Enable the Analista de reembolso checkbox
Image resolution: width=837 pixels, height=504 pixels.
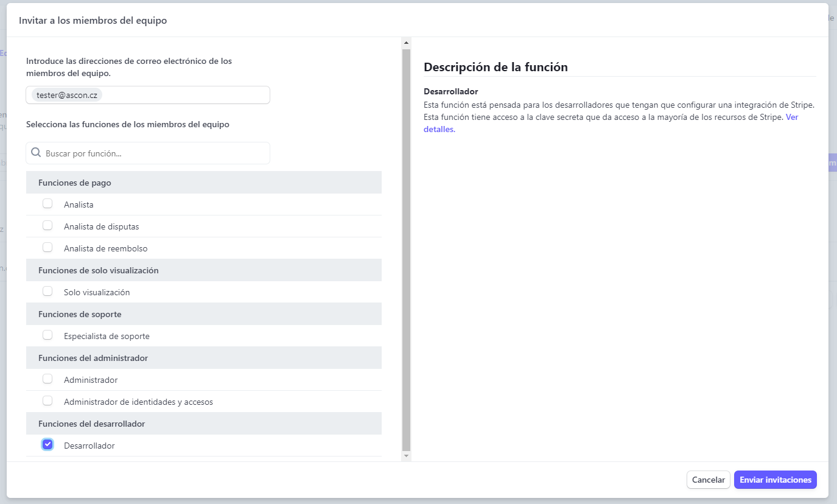click(47, 248)
